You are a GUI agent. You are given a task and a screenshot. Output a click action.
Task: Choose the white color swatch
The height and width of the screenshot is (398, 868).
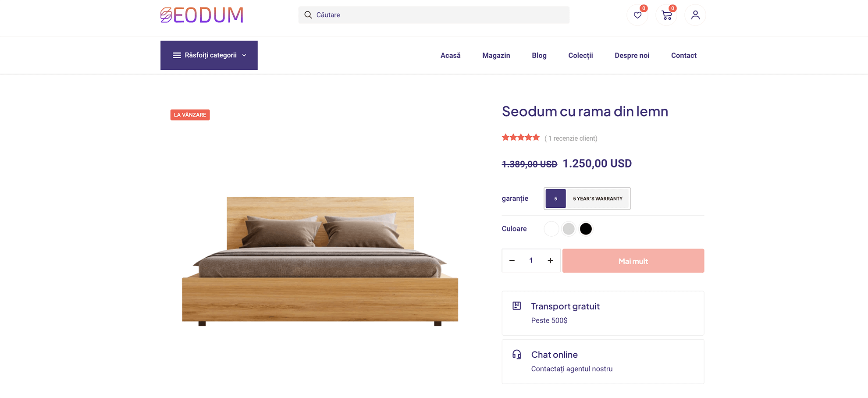[551, 229]
